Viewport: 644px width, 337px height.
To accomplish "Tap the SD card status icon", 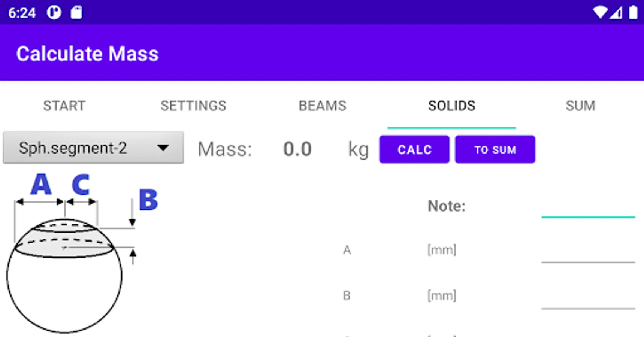I will pyautogui.click(x=76, y=13).
